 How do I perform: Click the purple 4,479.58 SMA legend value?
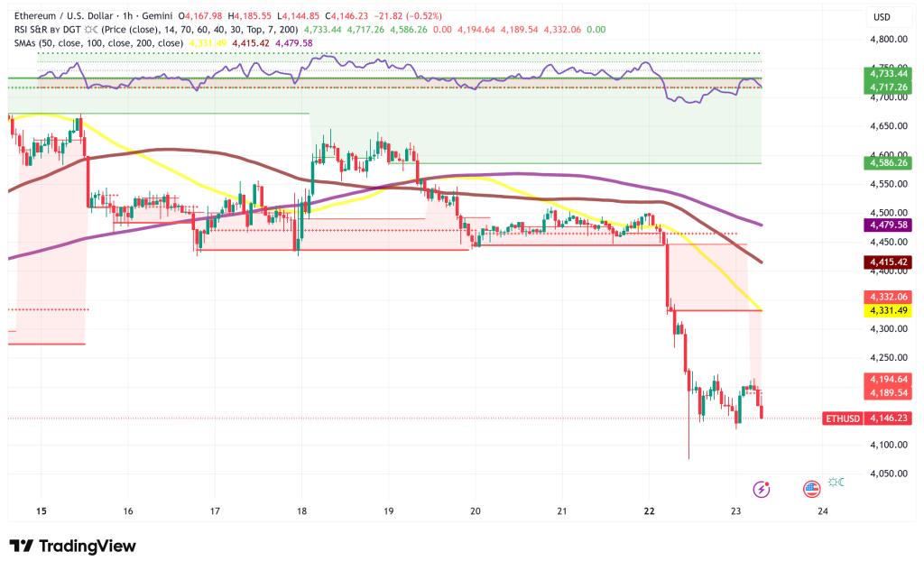tap(293, 43)
